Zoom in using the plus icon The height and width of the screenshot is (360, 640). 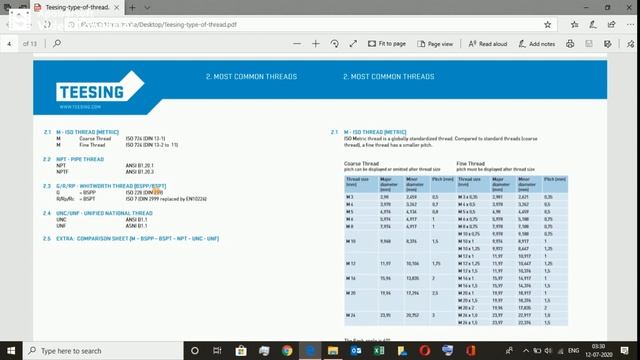(x=316, y=44)
